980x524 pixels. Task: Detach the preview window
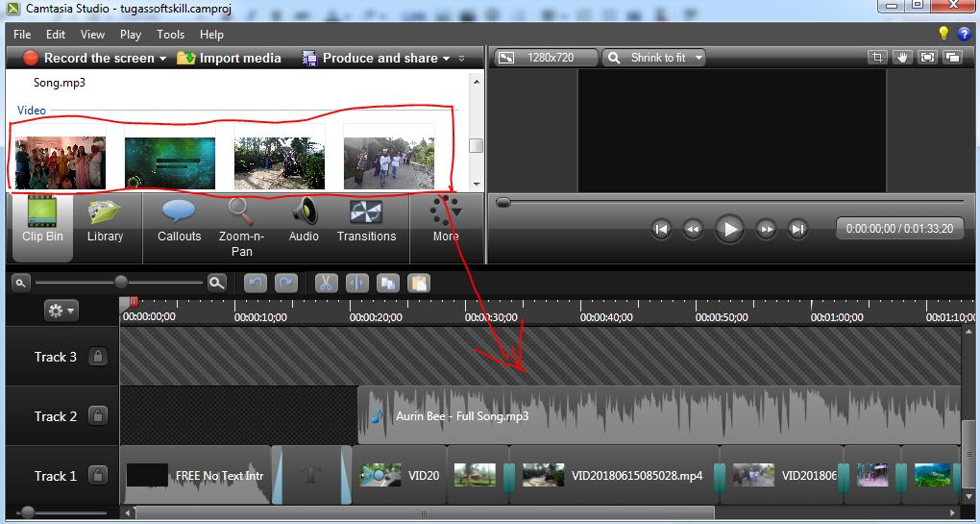(952, 58)
